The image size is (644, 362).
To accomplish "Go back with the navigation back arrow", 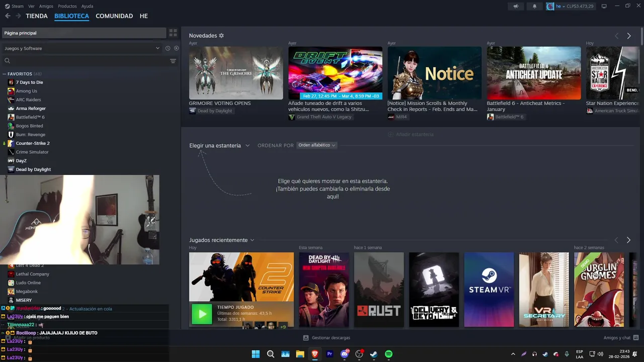I will [8, 16].
